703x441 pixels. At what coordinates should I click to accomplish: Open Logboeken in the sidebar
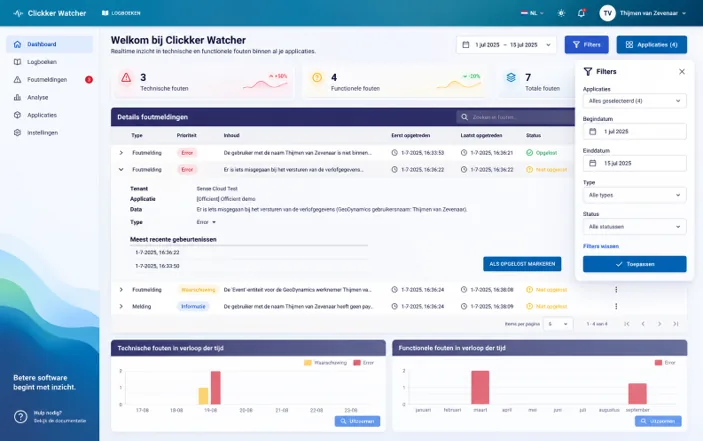pos(49,62)
